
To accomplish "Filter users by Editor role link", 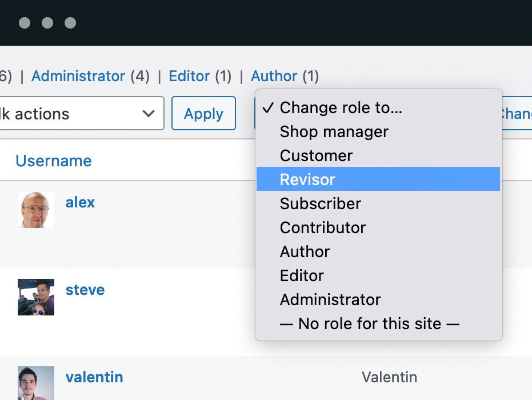I will coord(189,76).
